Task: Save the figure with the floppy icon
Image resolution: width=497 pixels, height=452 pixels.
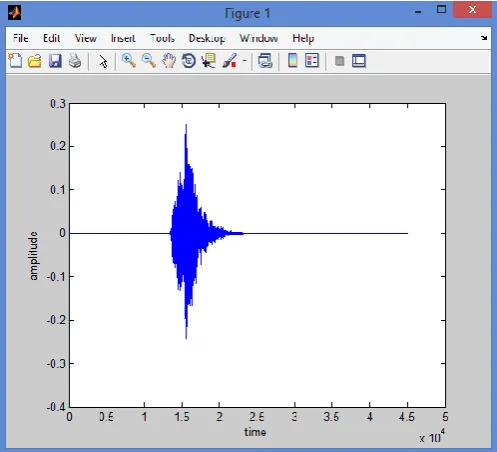Action: click(x=55, y=61)
